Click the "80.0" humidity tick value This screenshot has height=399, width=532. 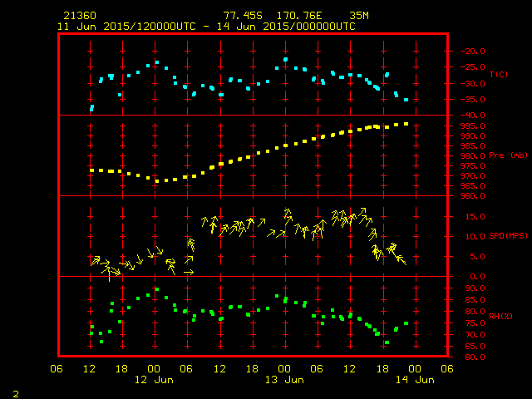coord(475,312)
